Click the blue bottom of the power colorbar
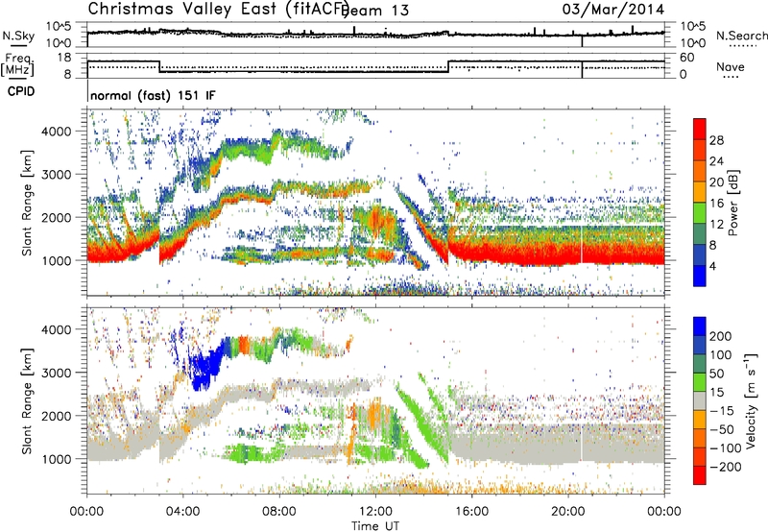The image size is (768, 532). 700,276
